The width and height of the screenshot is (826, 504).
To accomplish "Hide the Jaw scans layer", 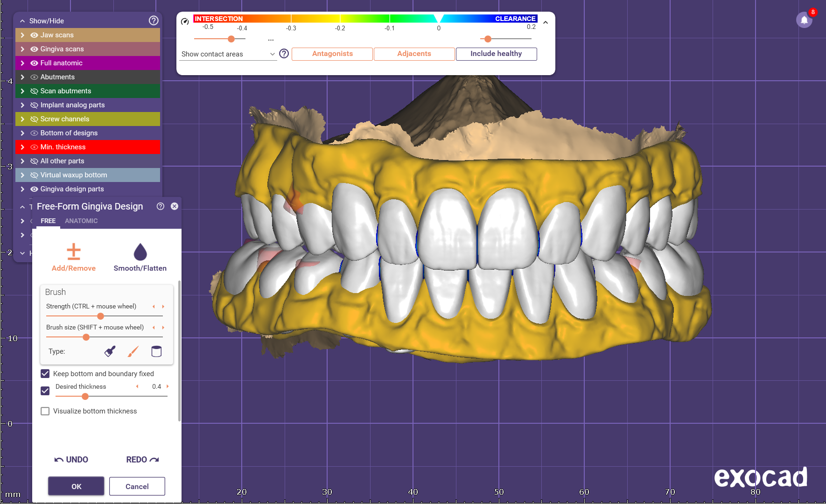I will [34, 35].
